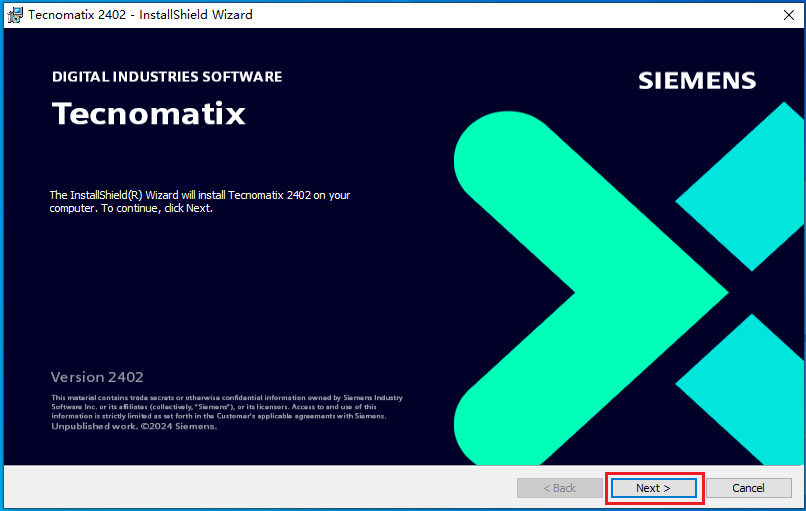Click the Unpublished work ©2024 Siemens line
The image size is (806, 511).
tap(133, 426)
